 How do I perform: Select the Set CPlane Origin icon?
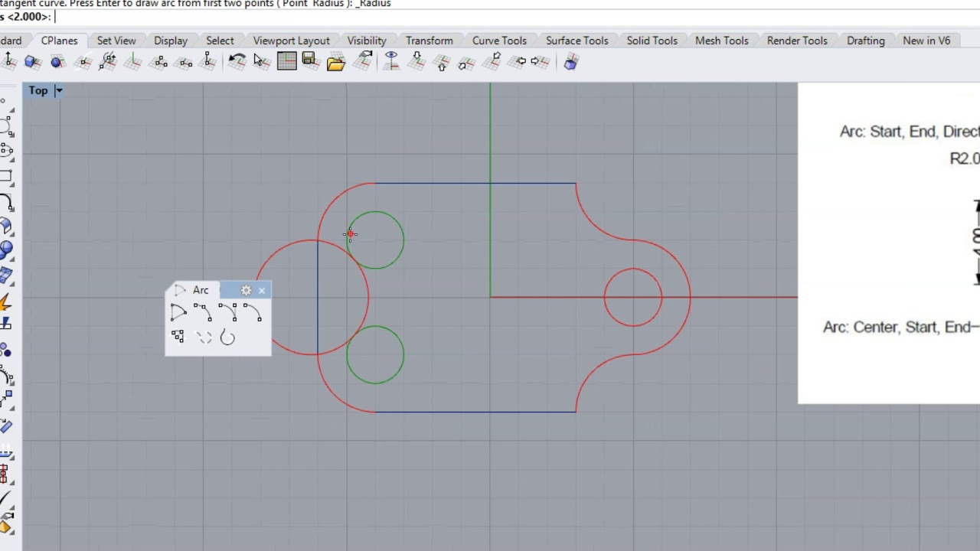pyautogui.click(x=8, y=62)
